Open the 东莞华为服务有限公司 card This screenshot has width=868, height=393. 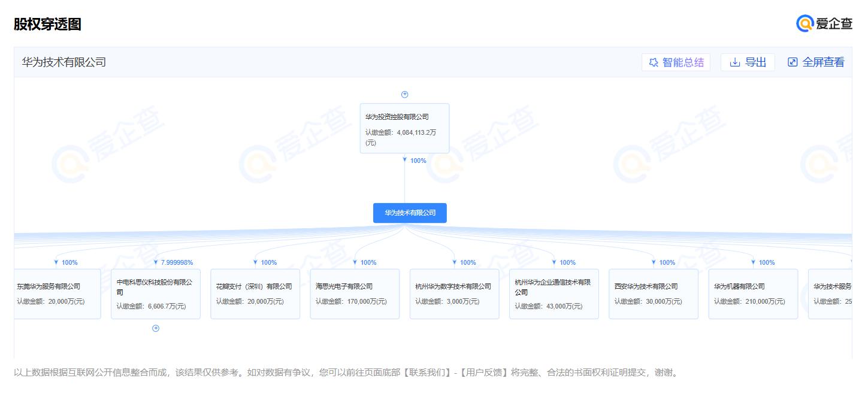coord(57,294)
